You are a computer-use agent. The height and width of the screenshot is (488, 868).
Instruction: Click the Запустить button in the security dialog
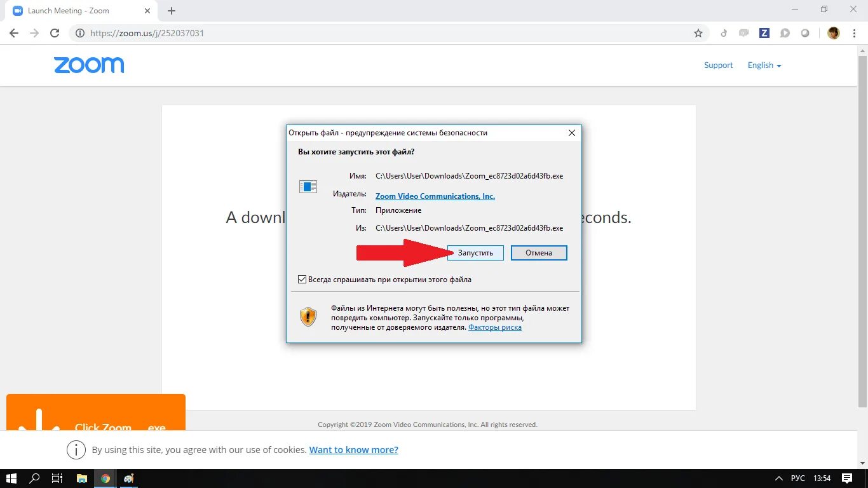coord(475,253)
